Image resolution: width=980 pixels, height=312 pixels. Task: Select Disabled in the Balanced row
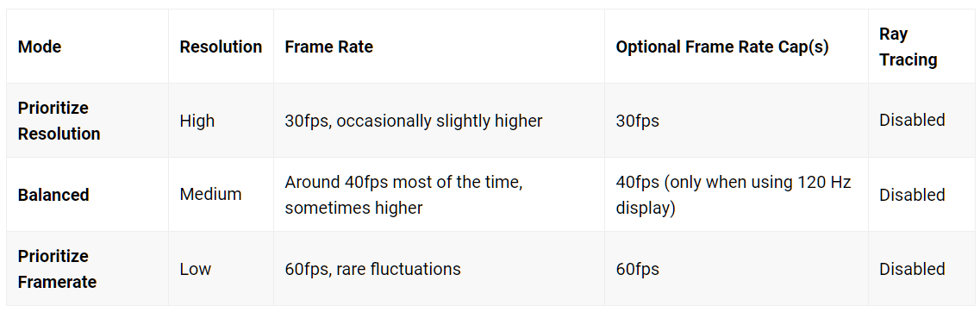click(x=912, y=195)
